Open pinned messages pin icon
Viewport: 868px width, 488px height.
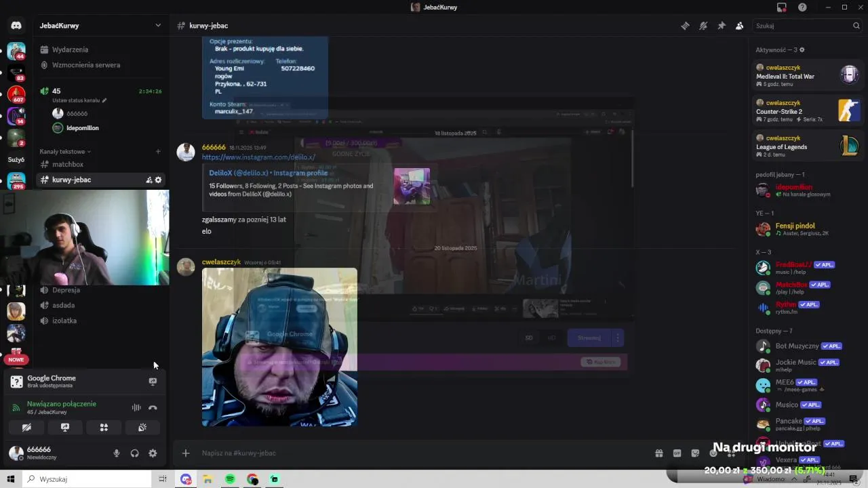coord(722,26)
